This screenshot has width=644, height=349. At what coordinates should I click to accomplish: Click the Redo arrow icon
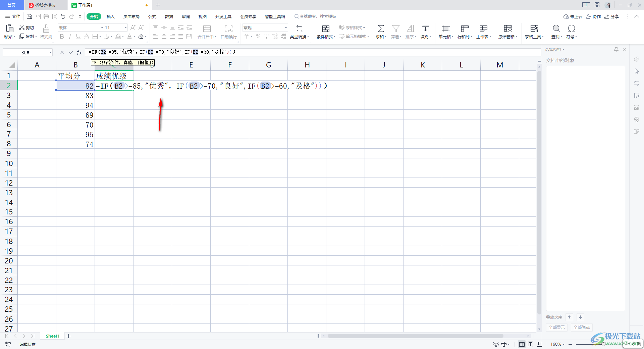71,16
